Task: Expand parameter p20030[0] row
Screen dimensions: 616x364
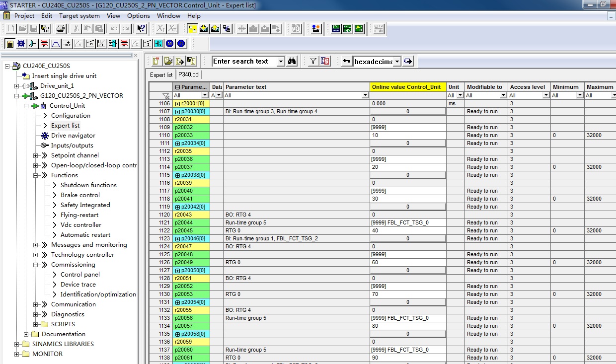Action: pyautogui.click(x=177, y=112)
